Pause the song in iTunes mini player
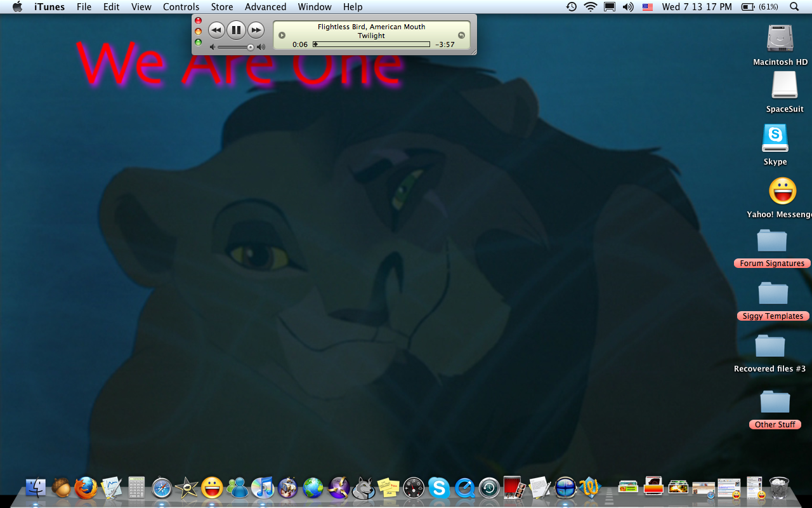Screen dimensions: 812x508 tap(235, 30)
